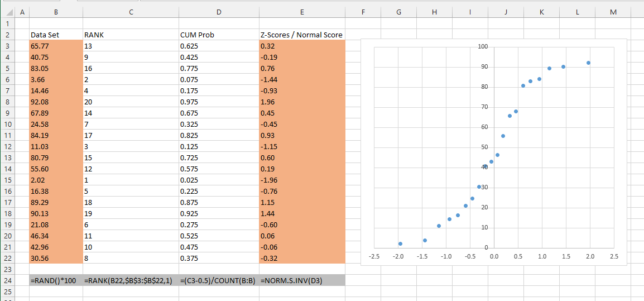Select the CUM Prob cell 0.375
The width and height of the screenshot is (644, 301).
[x=219, y=258]
